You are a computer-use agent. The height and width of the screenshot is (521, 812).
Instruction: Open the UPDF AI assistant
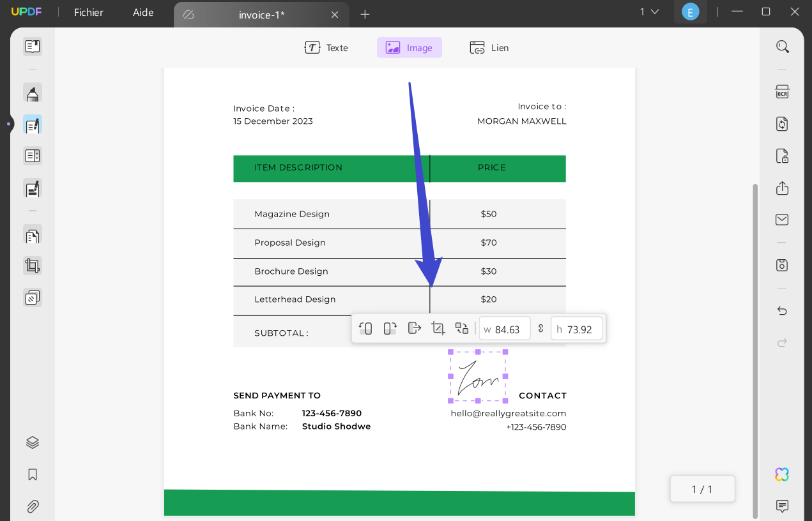tap(782, 474)
